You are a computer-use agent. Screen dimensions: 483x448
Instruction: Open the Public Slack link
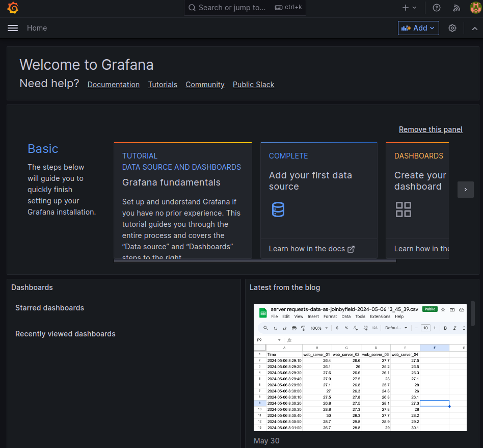[x=253, y=85]
